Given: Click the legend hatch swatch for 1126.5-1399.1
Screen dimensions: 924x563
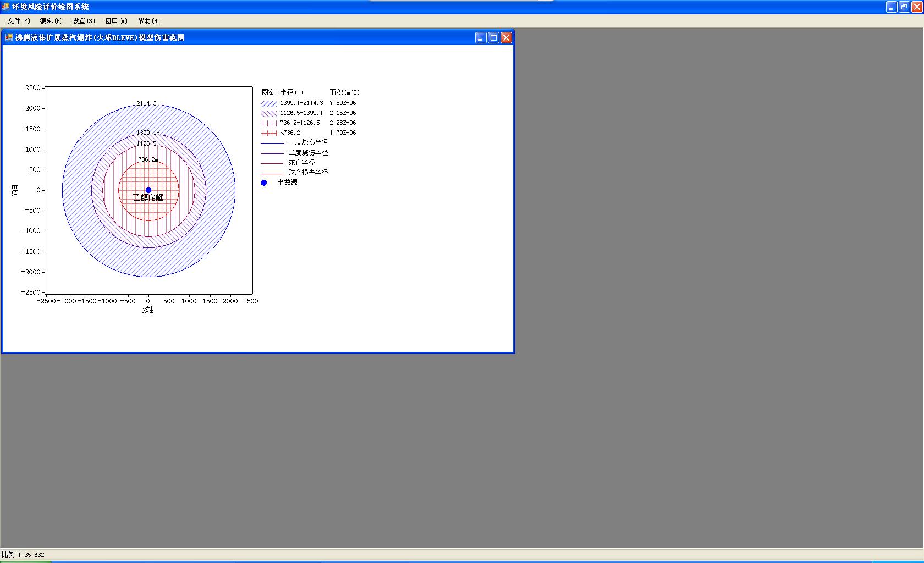Looking at the screenshot, I should [x=268, y=113].
